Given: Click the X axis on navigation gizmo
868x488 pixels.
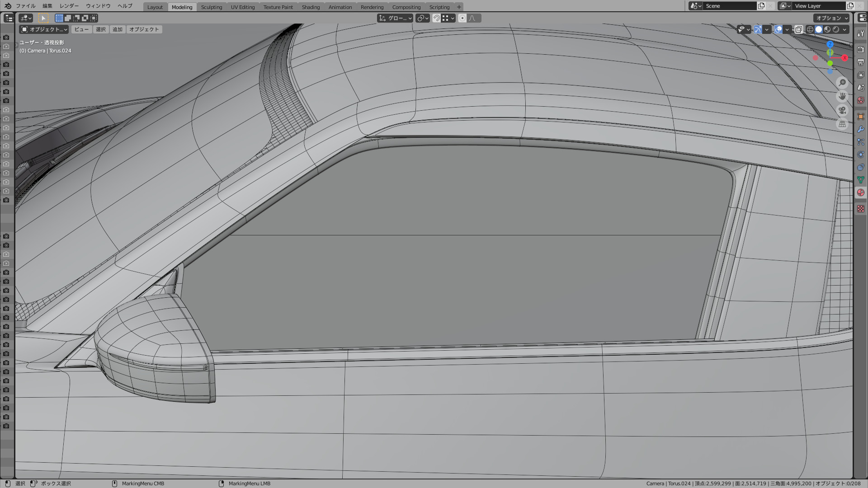Looking at the screenshot, I should (x=844, y=58).
